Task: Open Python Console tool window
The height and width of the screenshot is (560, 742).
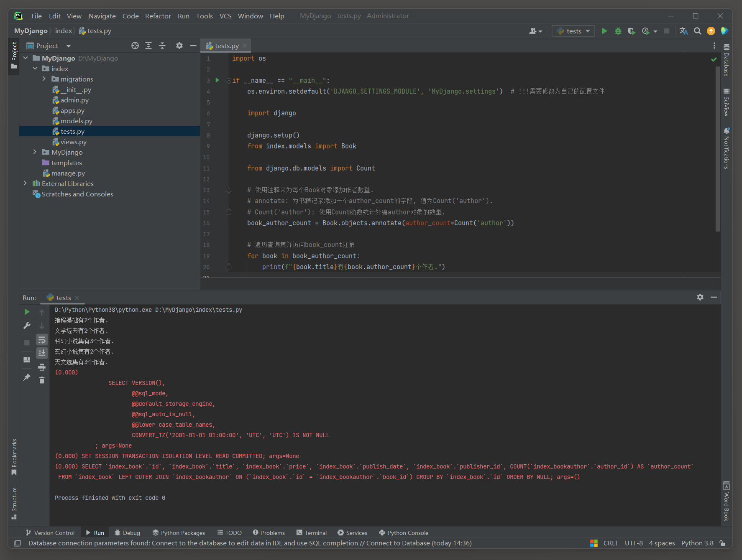Action: pyautogui.click(x=404, y=533)
